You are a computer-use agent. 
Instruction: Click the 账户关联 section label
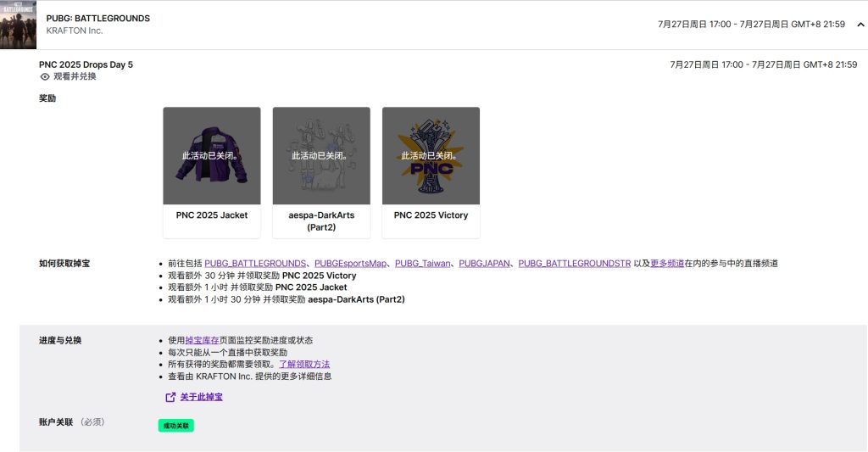click(56, 422)
